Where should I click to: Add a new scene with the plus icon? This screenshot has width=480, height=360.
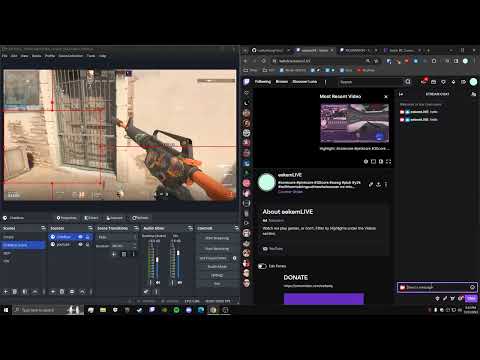pyautogui.click(x=6, y=292)
